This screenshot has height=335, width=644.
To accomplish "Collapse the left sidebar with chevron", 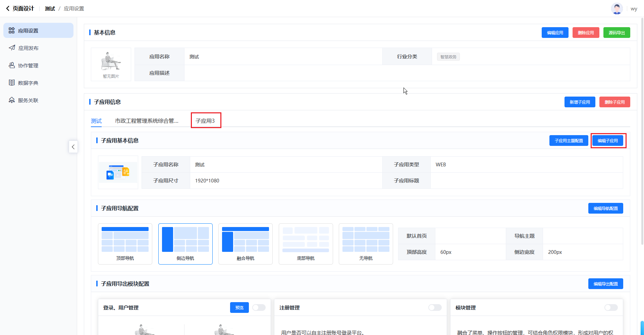I will pyautogui.click(x=73, y=147).
